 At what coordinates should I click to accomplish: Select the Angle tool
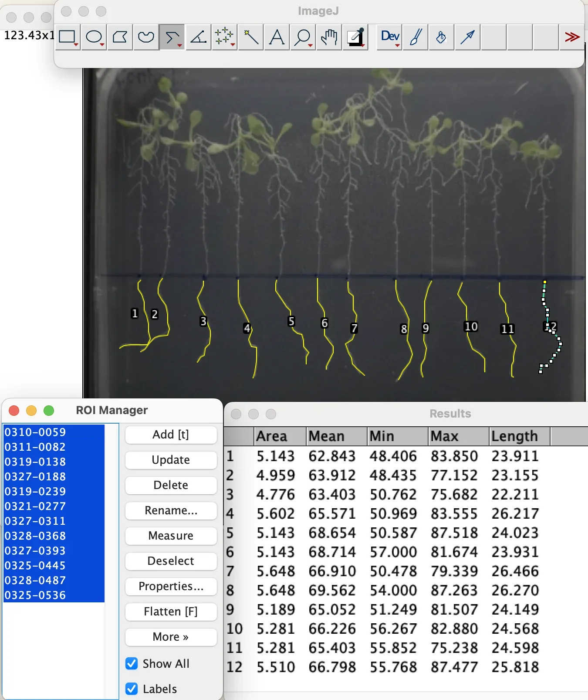[x=199, y=37]
